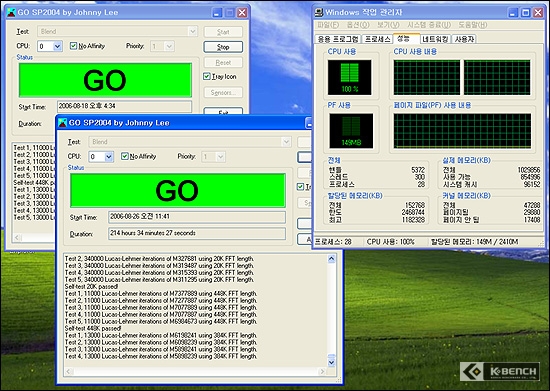Screen dimensions: 550x391
Task: Click the green GO status in back window
Action: pos(105,80)
